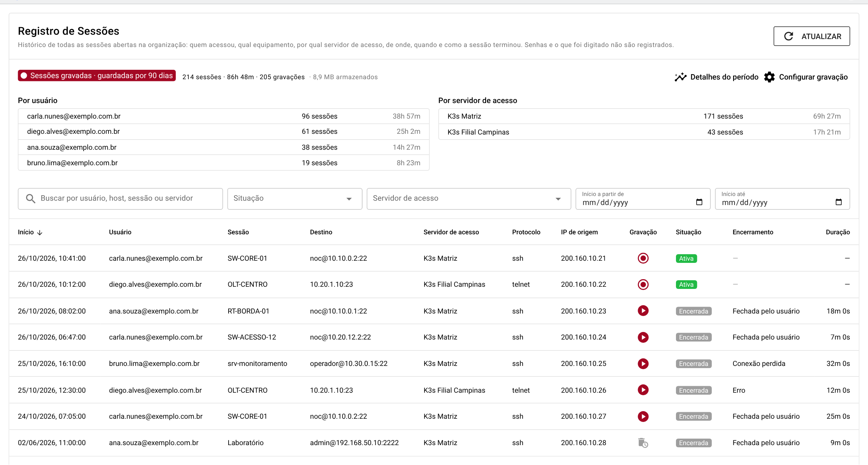This screenshot has height=465, width=868.
Task: Click the Sessões gravadas 90 dias badge
Action: tap(97, 76)
